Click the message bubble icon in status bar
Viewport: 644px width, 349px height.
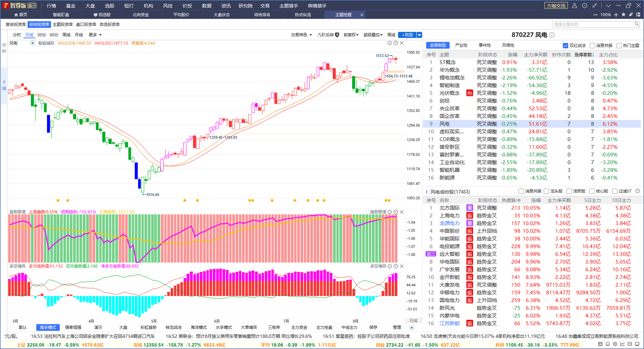630,344
